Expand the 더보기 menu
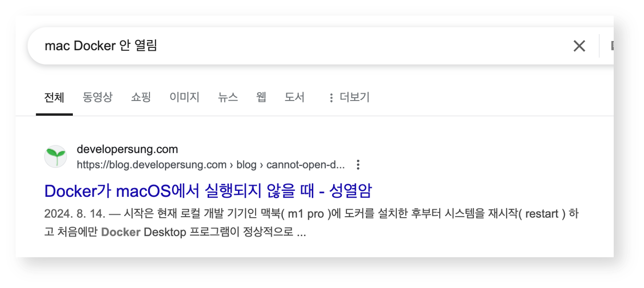This screenshot has width=644, height=288. click(349, 98)
